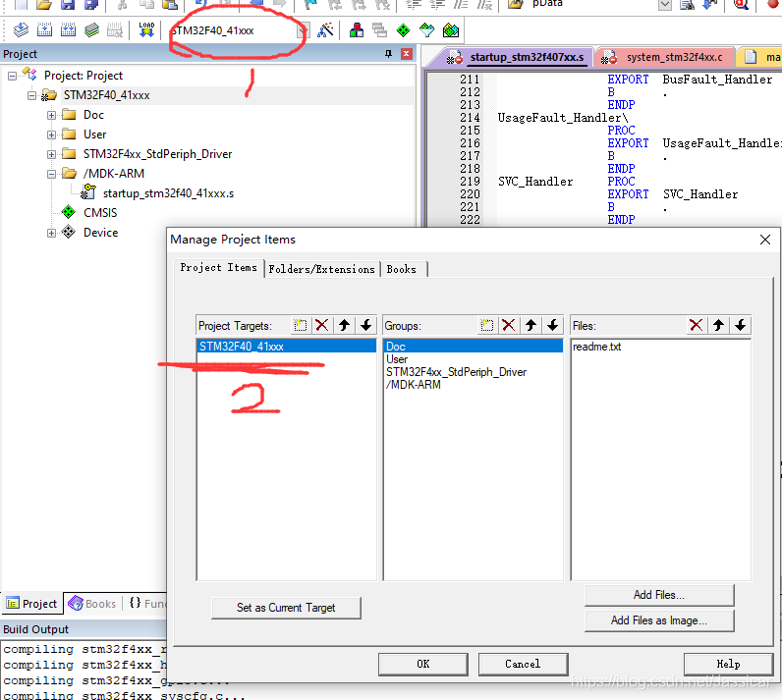Viewport: 782px width, 700px height.
Task: Delete selected Group with red X
Action: (x=509, y=325)
